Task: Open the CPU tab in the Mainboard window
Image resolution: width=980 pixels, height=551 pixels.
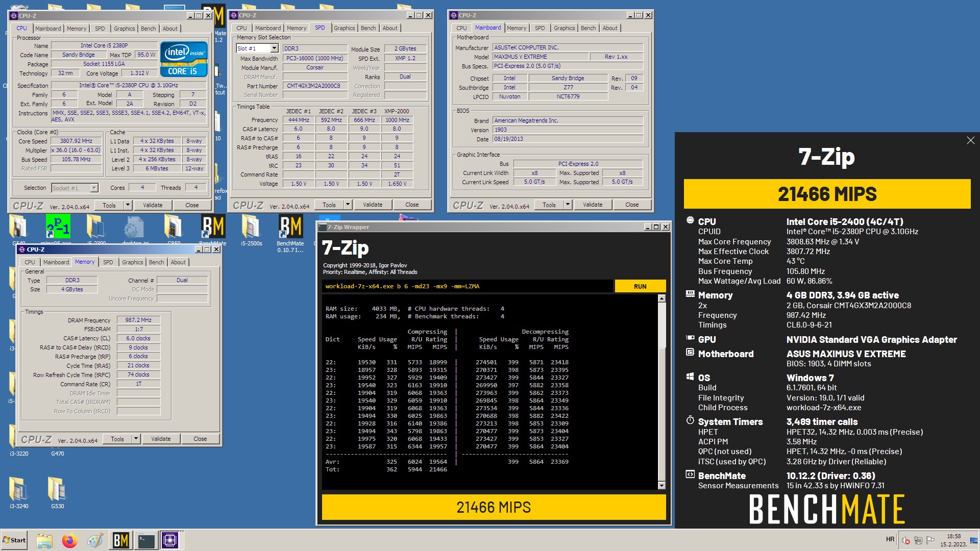Action: (461, 28)
